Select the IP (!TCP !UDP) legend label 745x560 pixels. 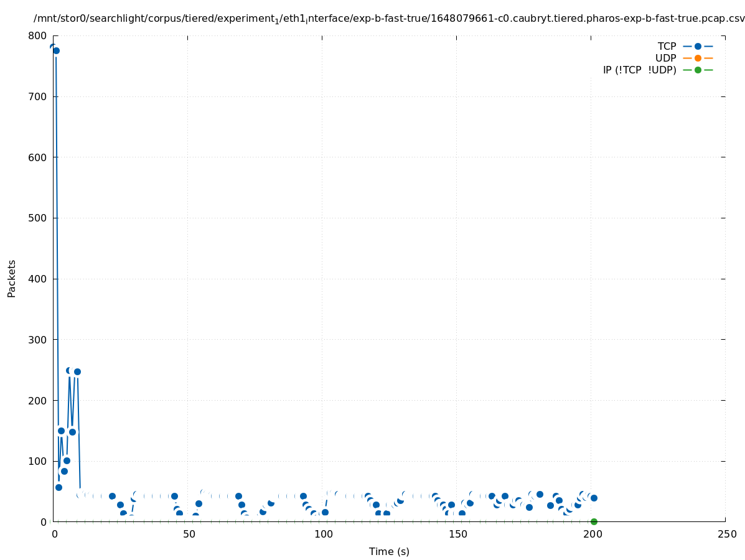point(639,70)
